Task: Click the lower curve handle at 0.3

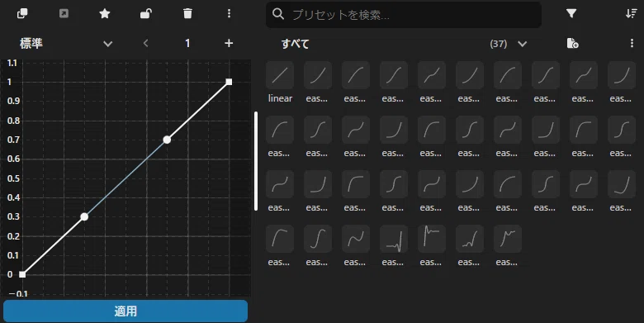Action: click(x=84, y=216)
